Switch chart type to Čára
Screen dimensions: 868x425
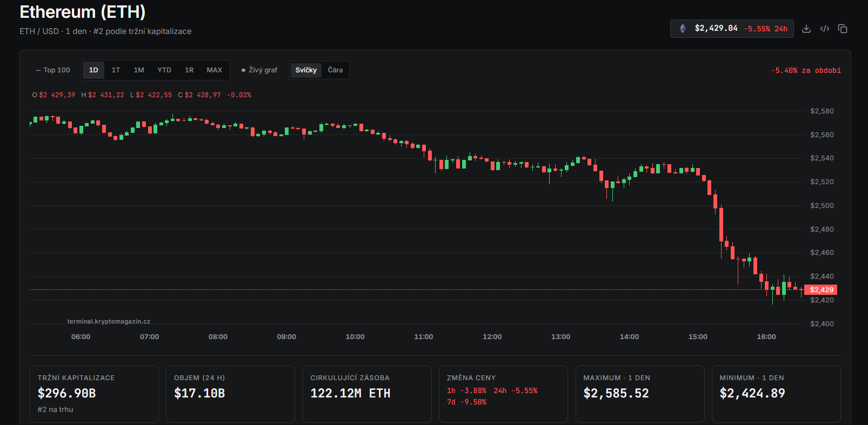335,70
